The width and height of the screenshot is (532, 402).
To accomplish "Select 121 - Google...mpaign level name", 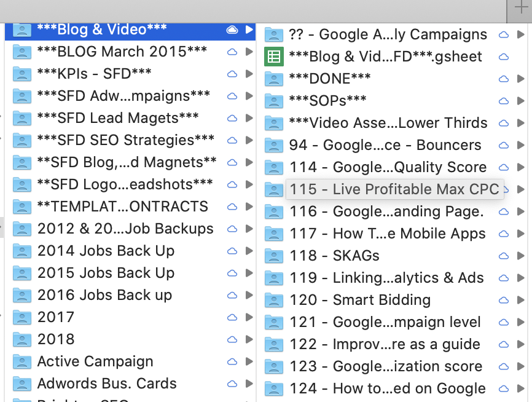I will point(385,322).
